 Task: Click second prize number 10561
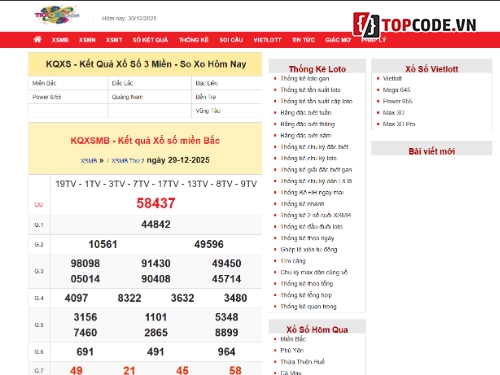pyautogui.click(x=103, y=244)
